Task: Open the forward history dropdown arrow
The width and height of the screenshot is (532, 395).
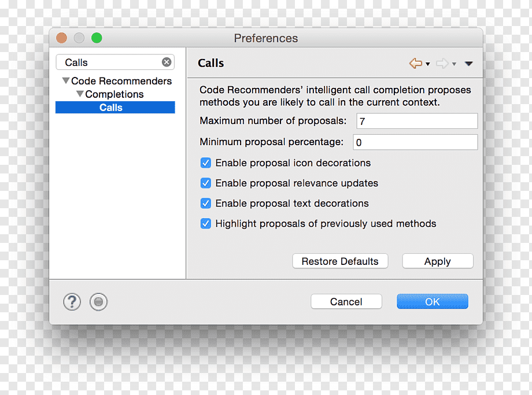Action: (454, 64)
